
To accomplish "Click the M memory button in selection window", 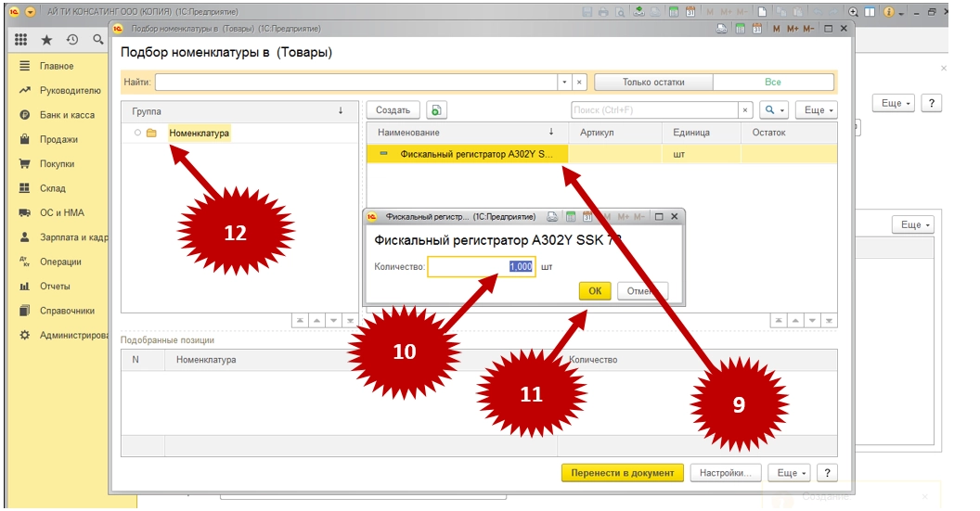I will point(776,29).
